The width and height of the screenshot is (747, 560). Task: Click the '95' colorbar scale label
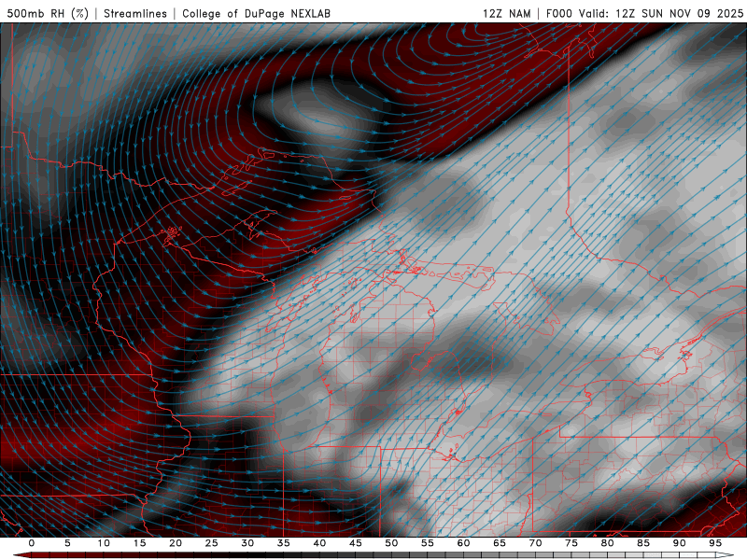point(715,543)
